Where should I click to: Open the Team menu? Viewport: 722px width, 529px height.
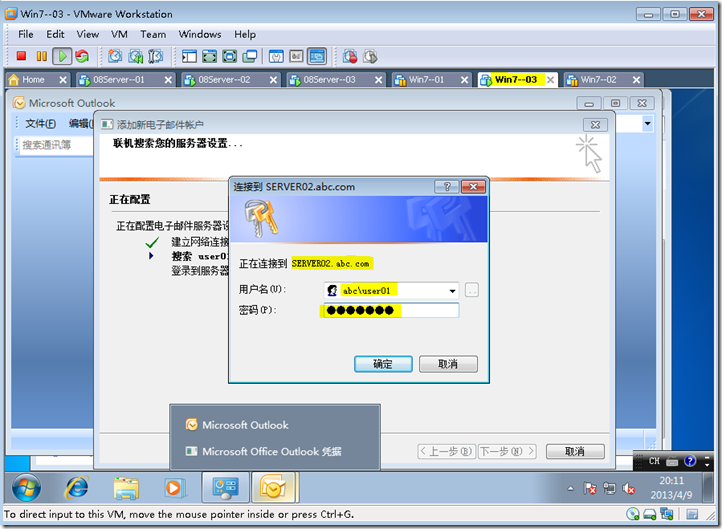153,34
